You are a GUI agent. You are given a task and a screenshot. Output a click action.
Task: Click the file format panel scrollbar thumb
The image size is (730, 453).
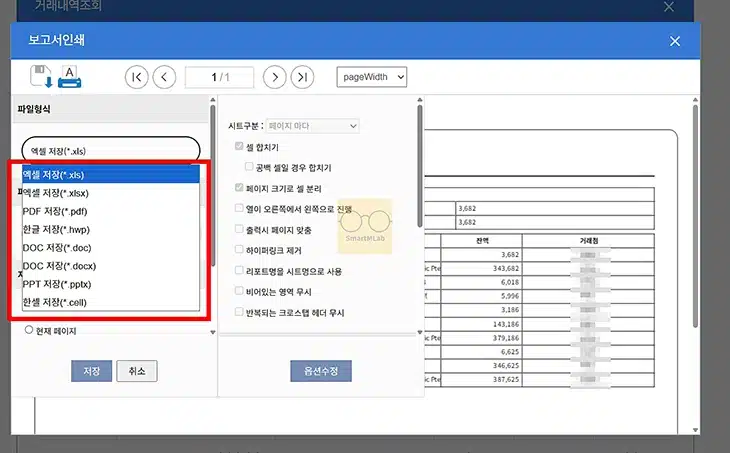213,185
